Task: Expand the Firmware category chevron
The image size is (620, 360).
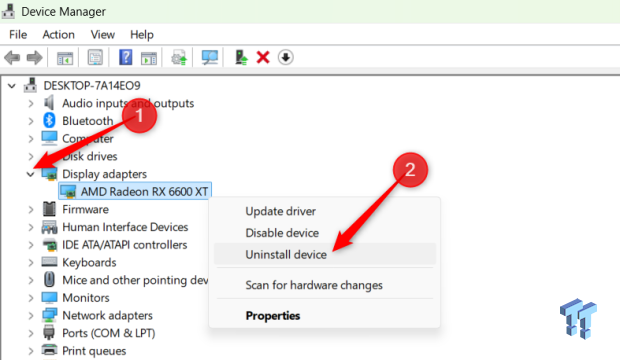Action: coord(31,210)
